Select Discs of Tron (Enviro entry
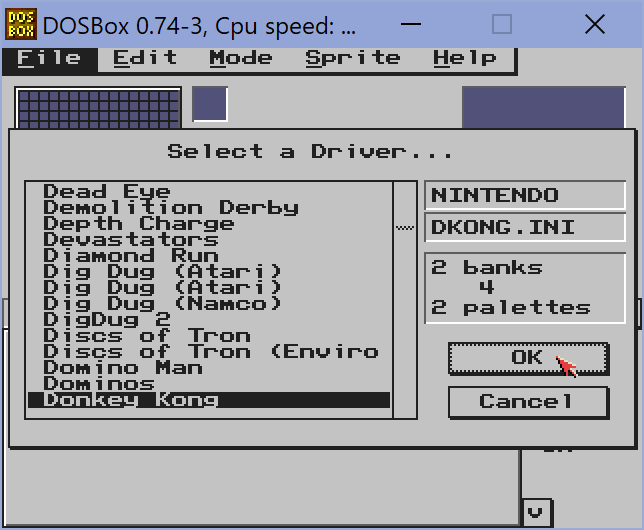Screen dimensions: 644x530 coord(209,352)
